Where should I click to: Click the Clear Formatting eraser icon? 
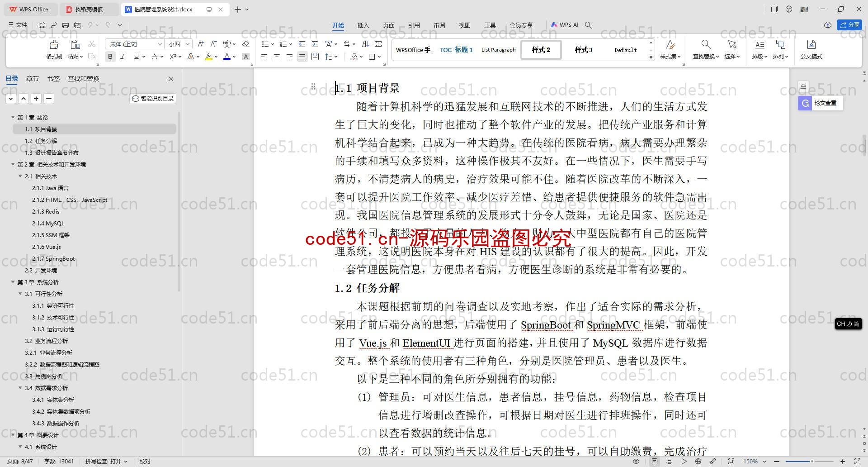click(x=246, y=44)
